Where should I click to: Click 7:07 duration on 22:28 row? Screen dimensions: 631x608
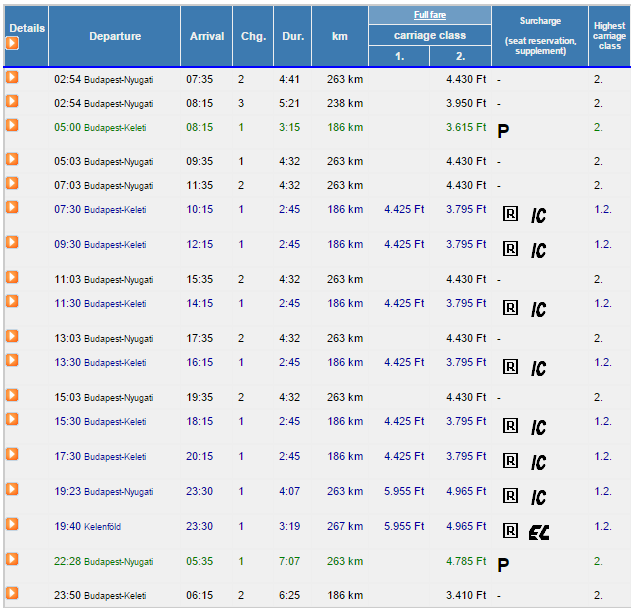pos(289,561)
